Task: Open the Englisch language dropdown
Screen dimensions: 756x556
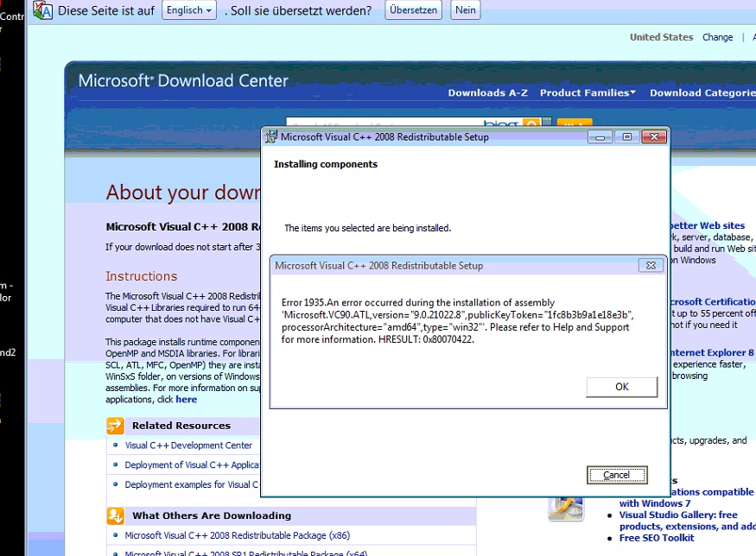Action: pos(189,10)
